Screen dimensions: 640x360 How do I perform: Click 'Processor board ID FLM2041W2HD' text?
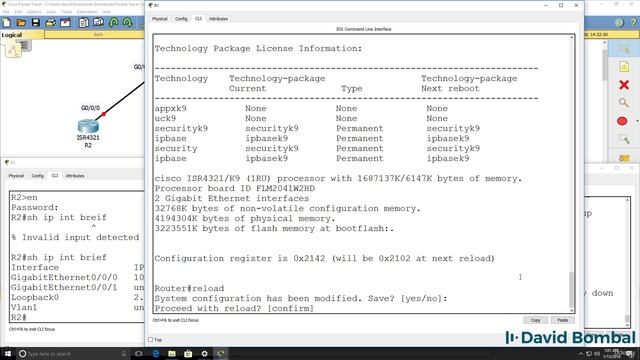235,189
